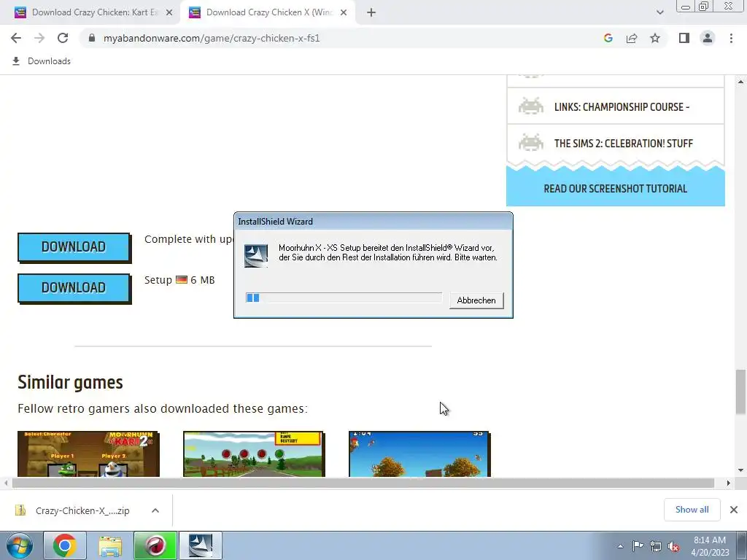Click the vertical scrollbar thumb
This screenshot has height=560, width=747.
(x=740, y=392)
